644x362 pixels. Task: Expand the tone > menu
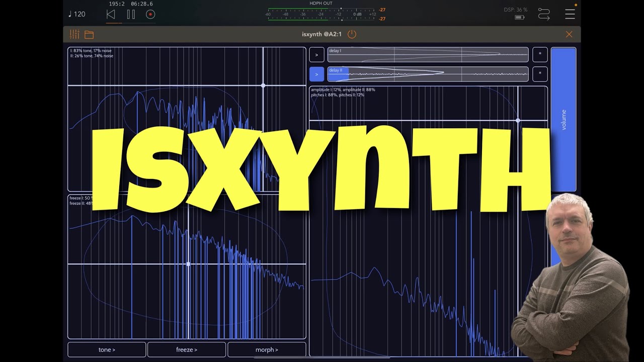107,349
